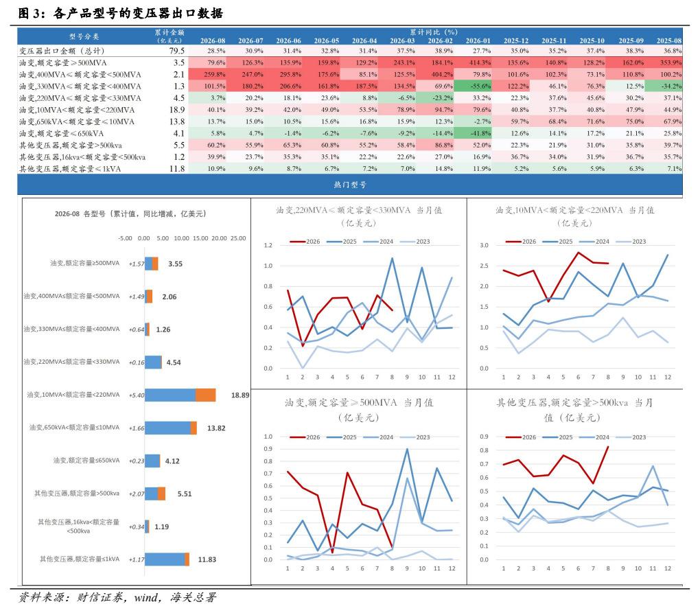Click the '累计同比（%）' header label
Viewport: 700px width, 613px height.
(x=434, y=32)
